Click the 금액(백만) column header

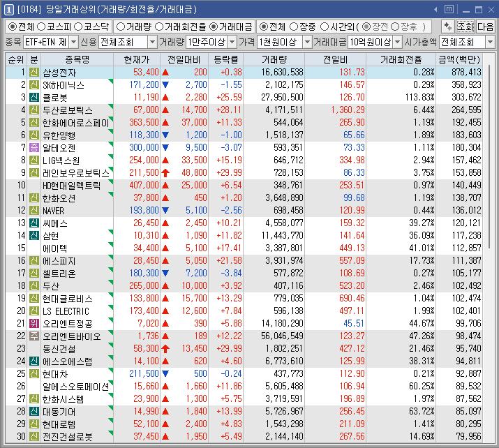tap(459, 59)
